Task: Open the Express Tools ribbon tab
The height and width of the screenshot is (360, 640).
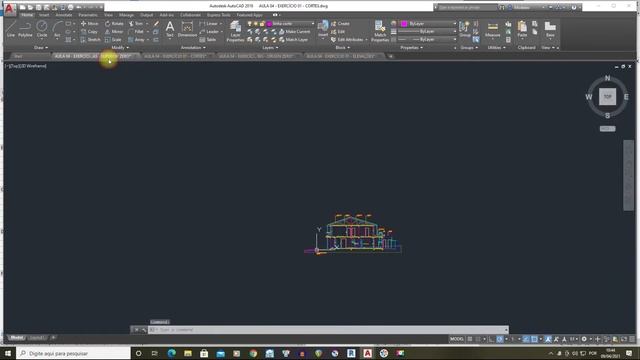Action: coord(218,15)
